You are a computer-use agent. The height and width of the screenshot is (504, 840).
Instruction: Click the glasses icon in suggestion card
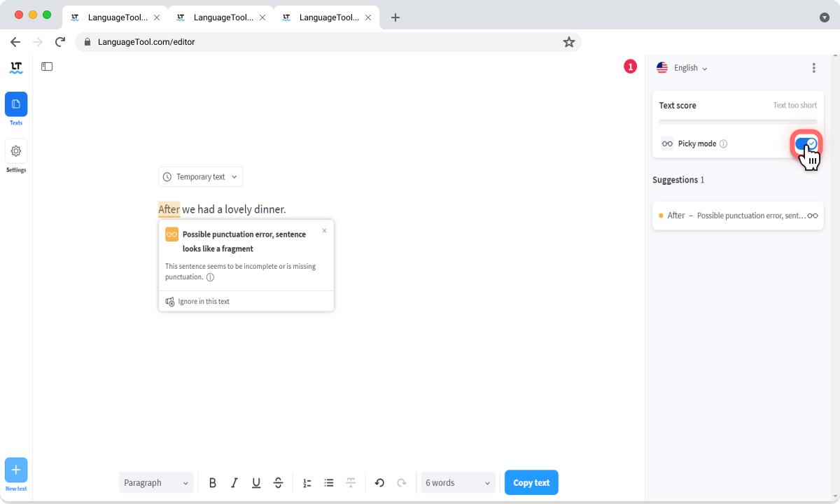click(813, 216)
